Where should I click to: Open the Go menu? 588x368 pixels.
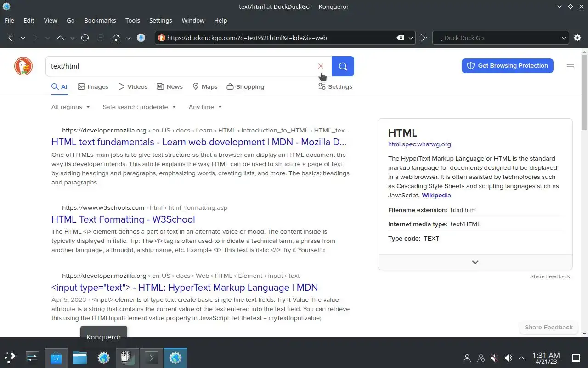[x=71, y=20]
